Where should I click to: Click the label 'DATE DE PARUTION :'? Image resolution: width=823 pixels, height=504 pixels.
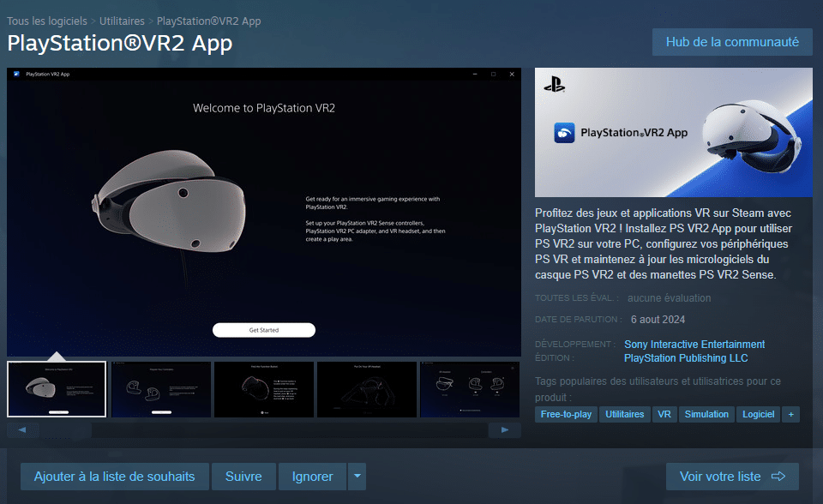click(x=579, y=319)
